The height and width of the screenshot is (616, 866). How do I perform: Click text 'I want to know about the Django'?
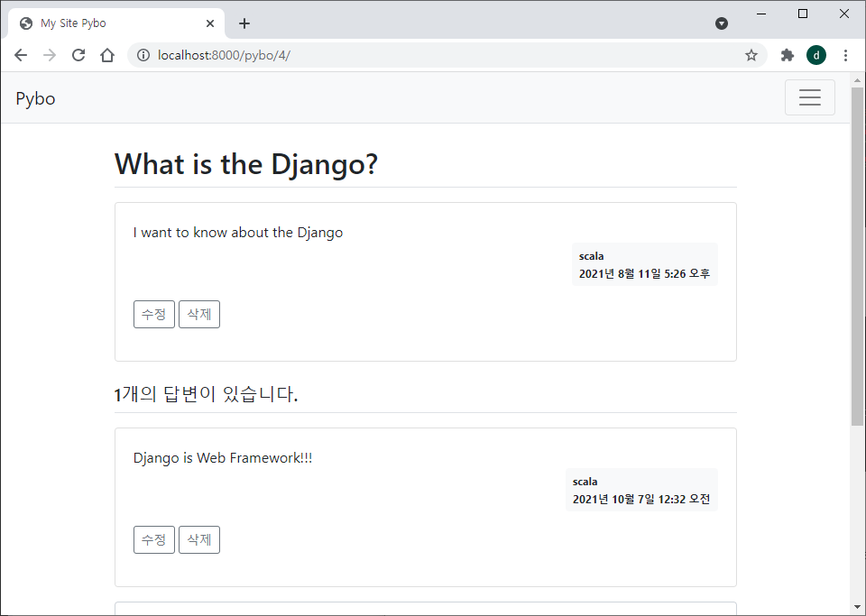[x=238, y=233]
